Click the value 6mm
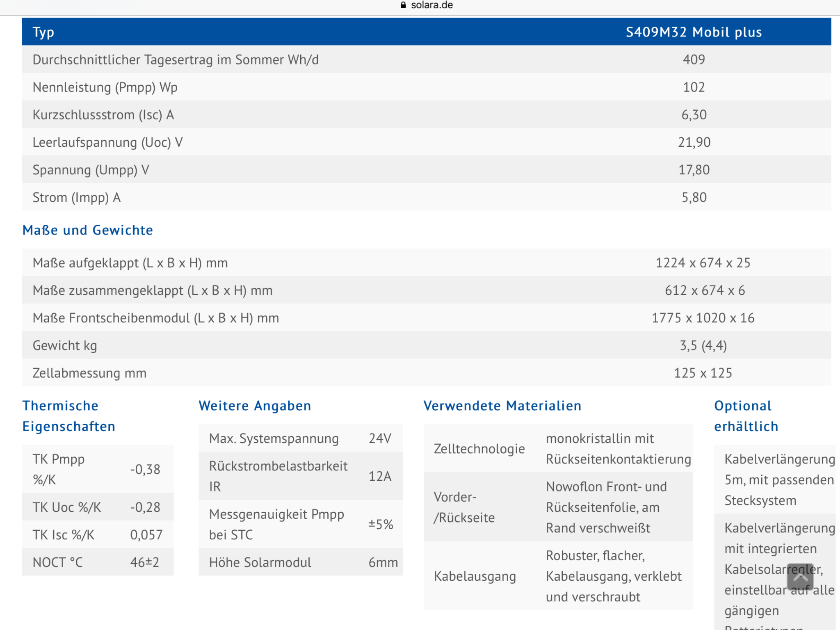 383,562
